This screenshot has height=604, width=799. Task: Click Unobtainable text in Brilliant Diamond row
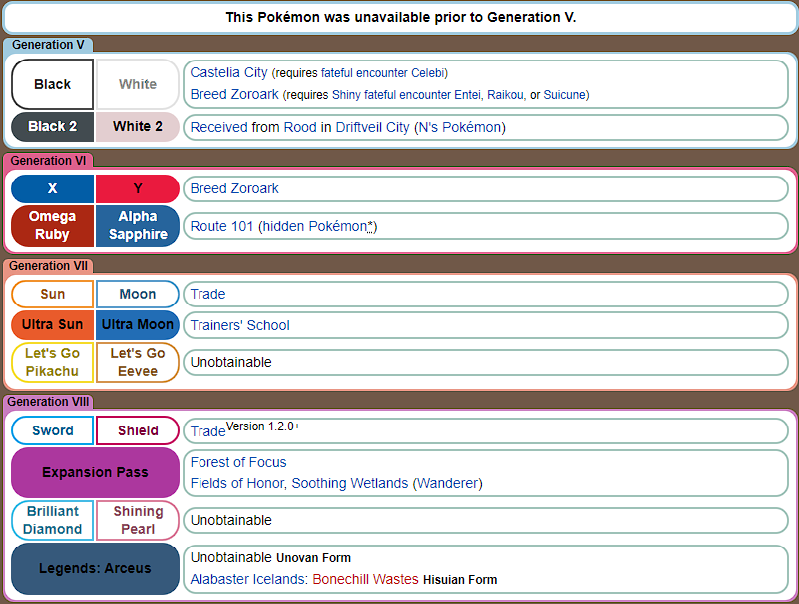click(231, 520)
